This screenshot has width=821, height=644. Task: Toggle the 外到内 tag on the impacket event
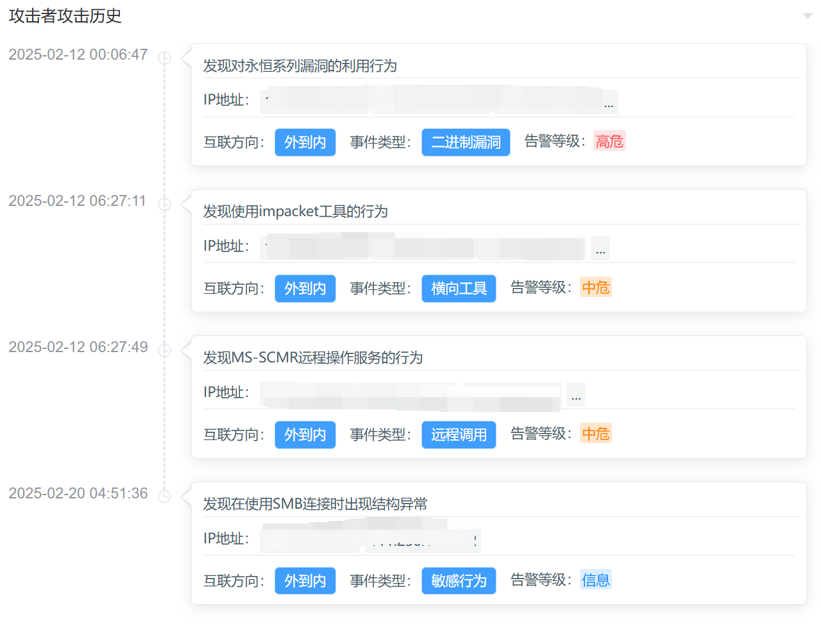tap(305, 289)
